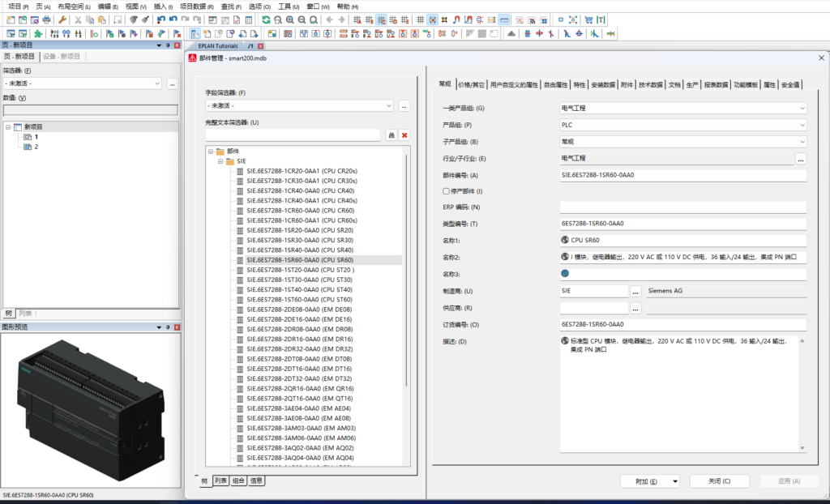Click the flag with red X icon
This screenshot has width=830, height=504.
[x=178, y=34]
